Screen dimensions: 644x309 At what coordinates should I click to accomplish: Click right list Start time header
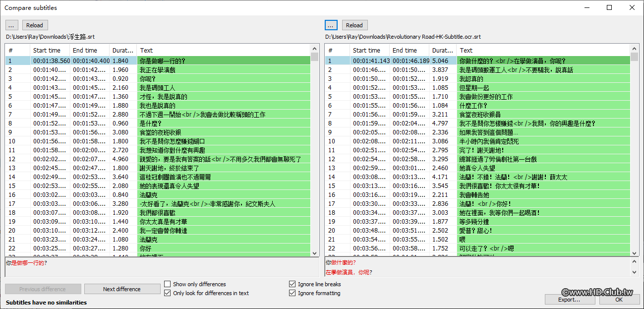pos(369,50)
